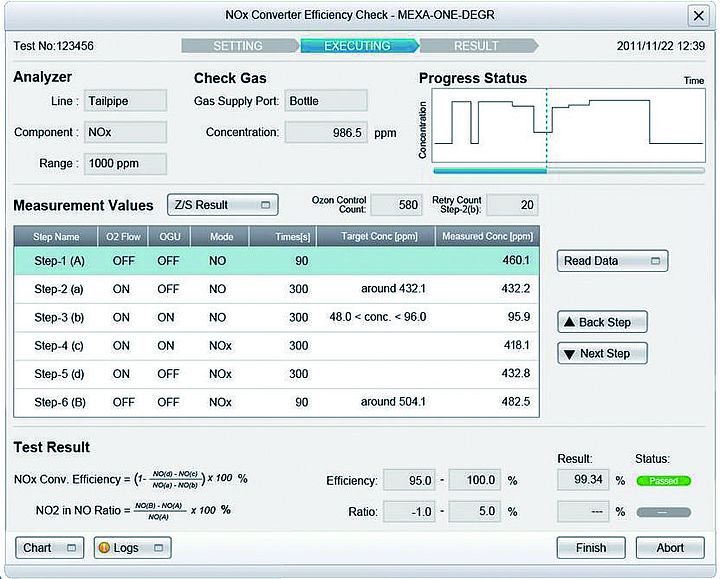This screenshot has height=579, width=720.
Task: Click the Test No:123456 label
Action: click(53, 46)
